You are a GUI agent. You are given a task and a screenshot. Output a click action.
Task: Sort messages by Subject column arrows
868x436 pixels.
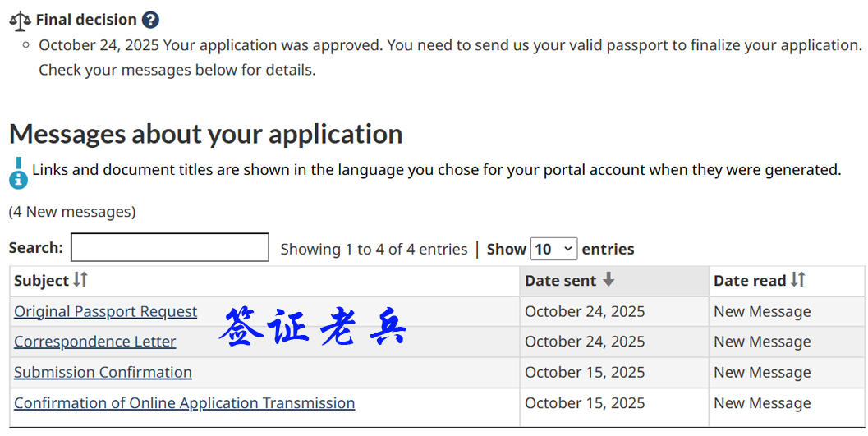(80, 280)
